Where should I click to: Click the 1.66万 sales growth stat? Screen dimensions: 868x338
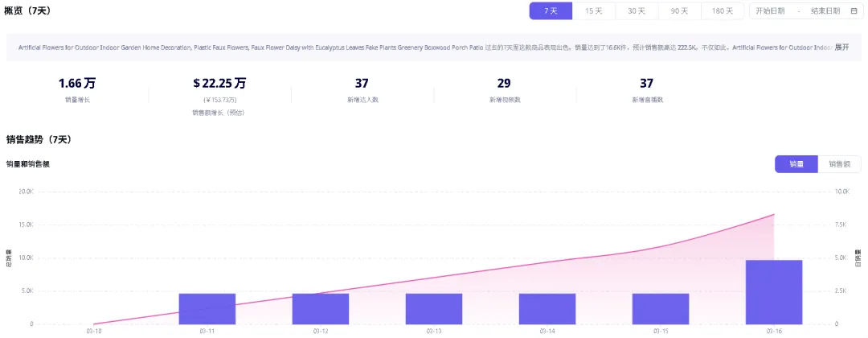(77, 83)
